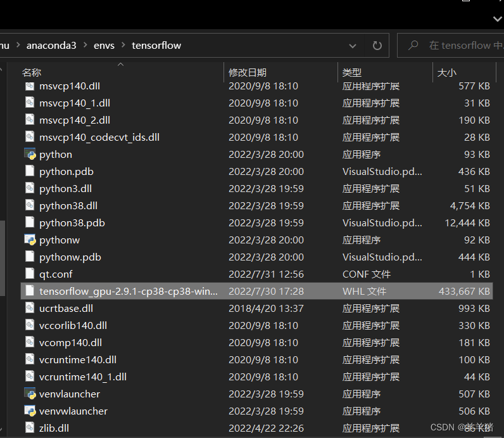
Task: Sort files by 修改日期 column
Action: point(248,72)
